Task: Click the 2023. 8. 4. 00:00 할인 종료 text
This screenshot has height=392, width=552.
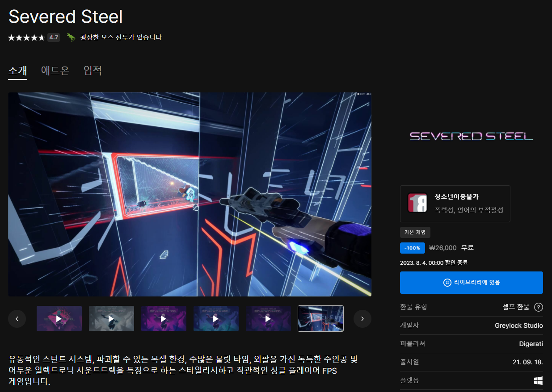Action: coord(434,263)
